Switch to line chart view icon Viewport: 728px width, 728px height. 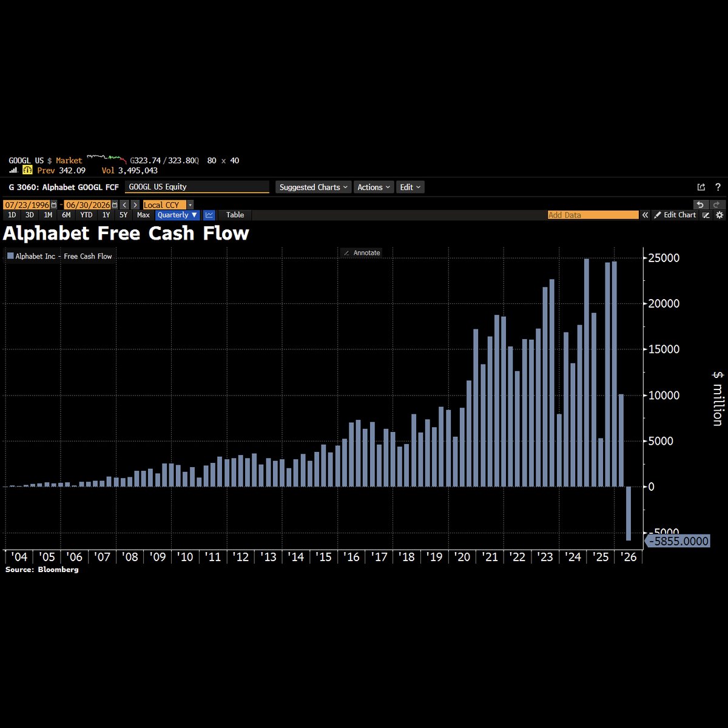pyautogui.click(x=209, y=215)
